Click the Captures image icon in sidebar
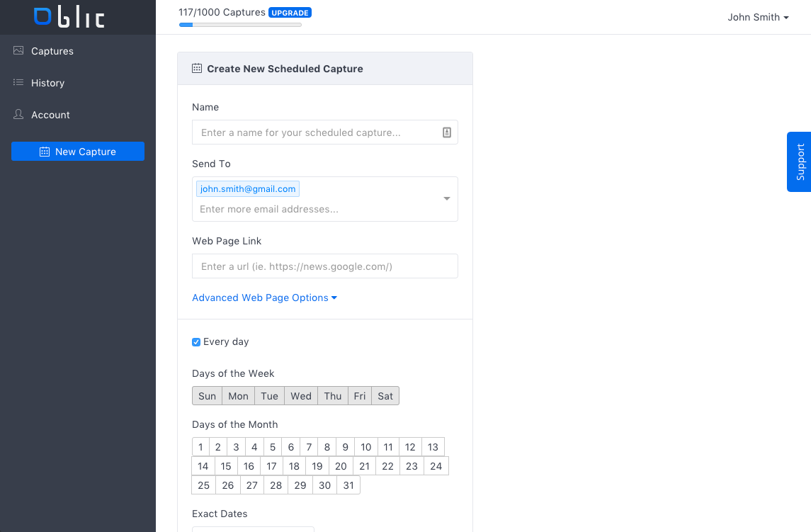Screen dimensions: 811x532 point(18,51)
